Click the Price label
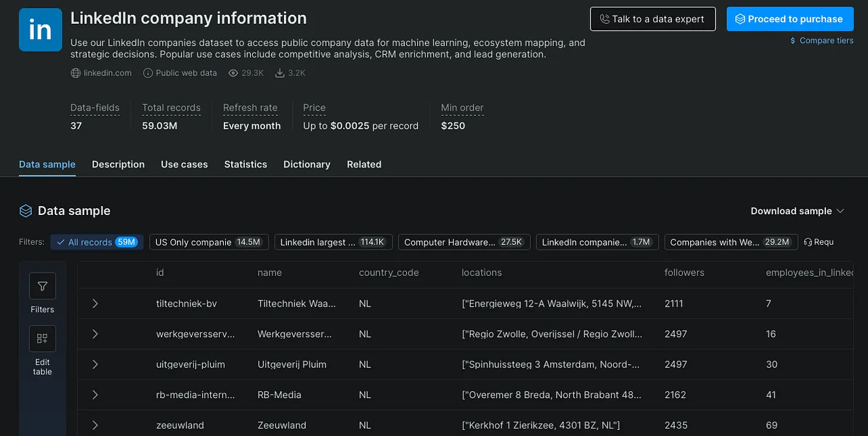 tap(315, 108)
